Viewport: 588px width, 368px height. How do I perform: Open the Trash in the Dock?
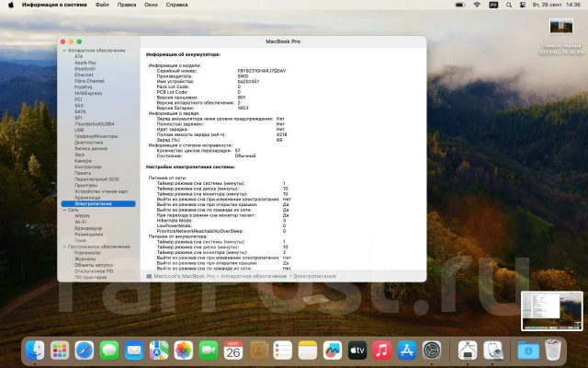553,351
